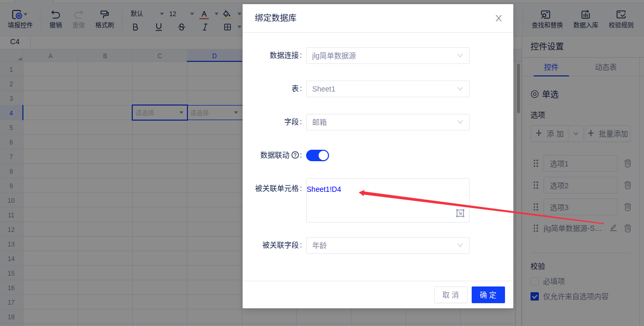Click the help icon beside 数据联动
Screen dimensions: 644x326
(x=295, y=155)
